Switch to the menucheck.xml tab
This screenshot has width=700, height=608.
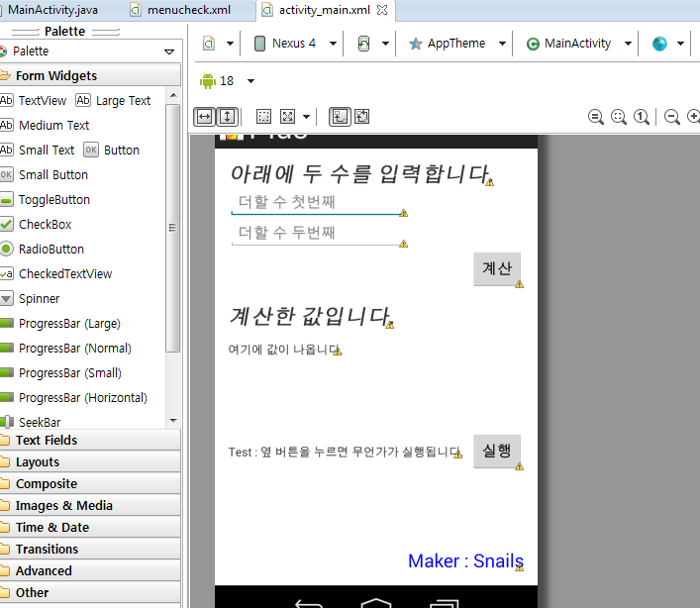tap(188, 10)
